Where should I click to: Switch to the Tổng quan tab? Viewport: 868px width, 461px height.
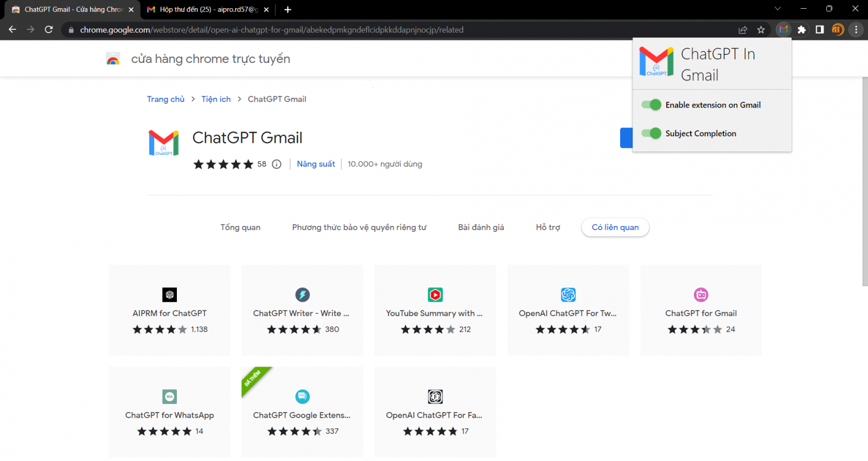[240, 228]
